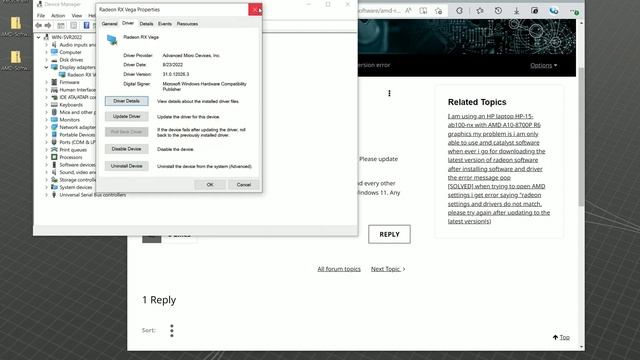Go to Next Topic link
The width and height of the screenshot is (640, 360).
pyautogui.click(x=388, y=269)
